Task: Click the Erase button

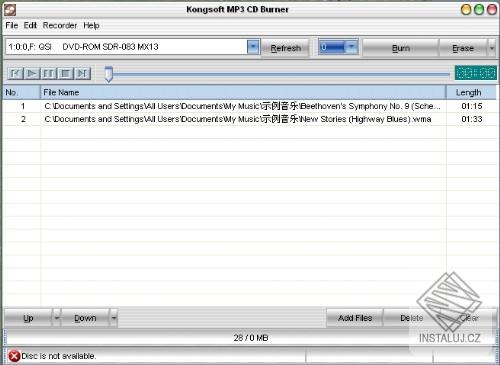Action: coord(463,48)
